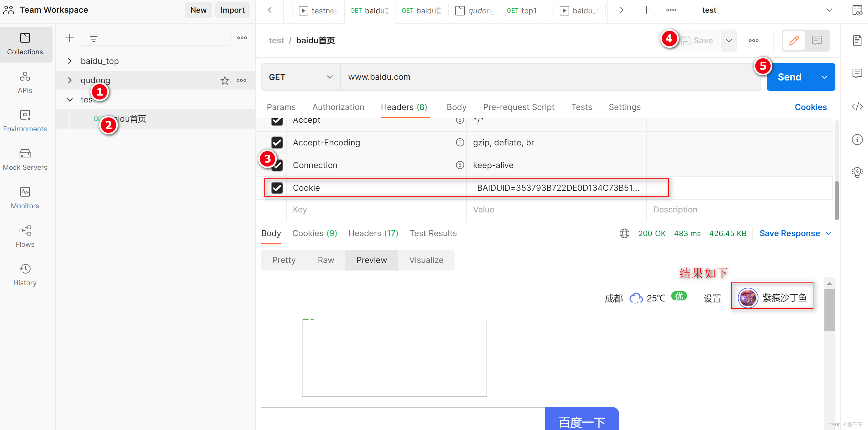Open the Cookies link
Screen dimensions: 868x430
[811, 107]
